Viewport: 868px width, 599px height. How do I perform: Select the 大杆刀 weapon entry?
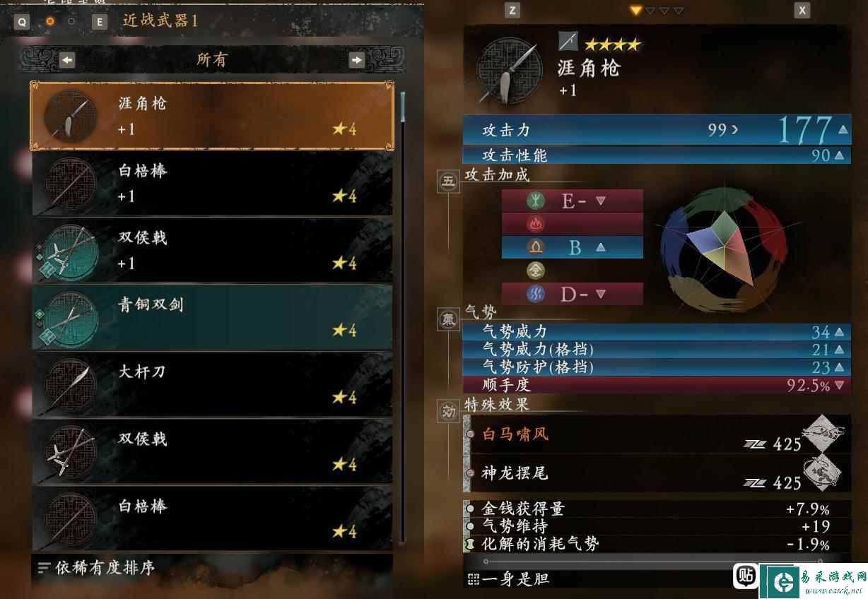click(x=212, y=384)
